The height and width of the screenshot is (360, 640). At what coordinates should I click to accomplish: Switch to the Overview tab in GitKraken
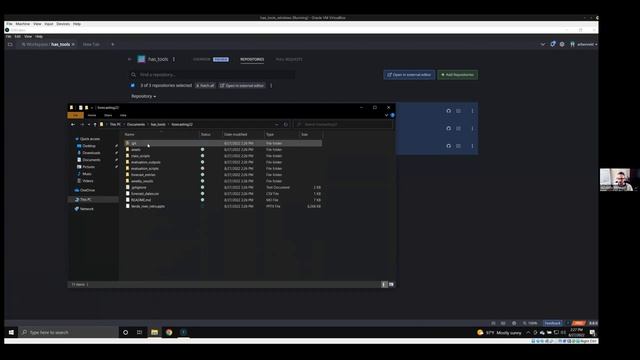pos(202,60)
